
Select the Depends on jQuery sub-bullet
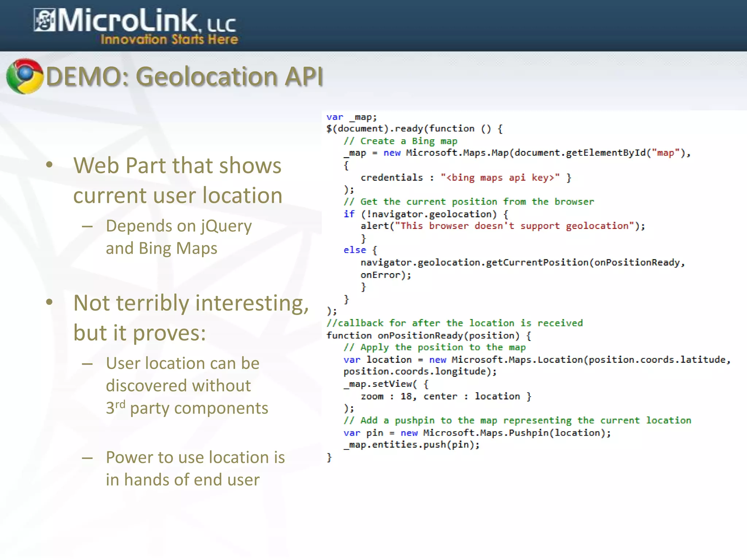coord(179,226)
